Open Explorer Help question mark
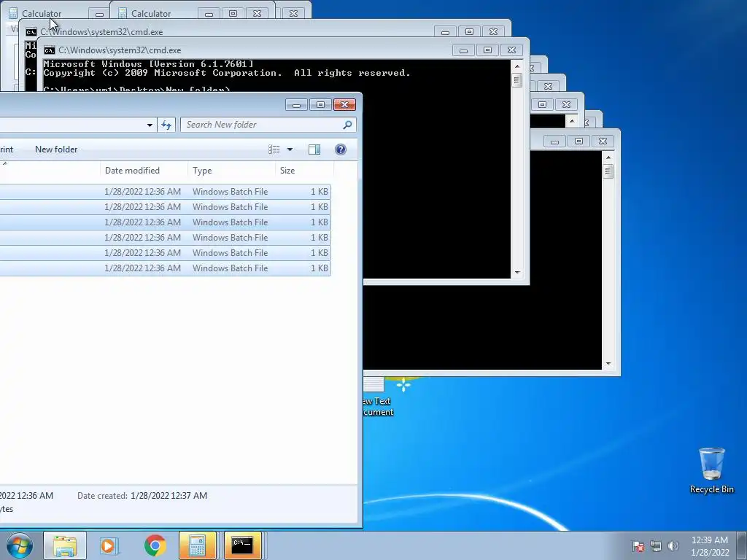Viewport: 747px width, 560px height. pos(341,149)
